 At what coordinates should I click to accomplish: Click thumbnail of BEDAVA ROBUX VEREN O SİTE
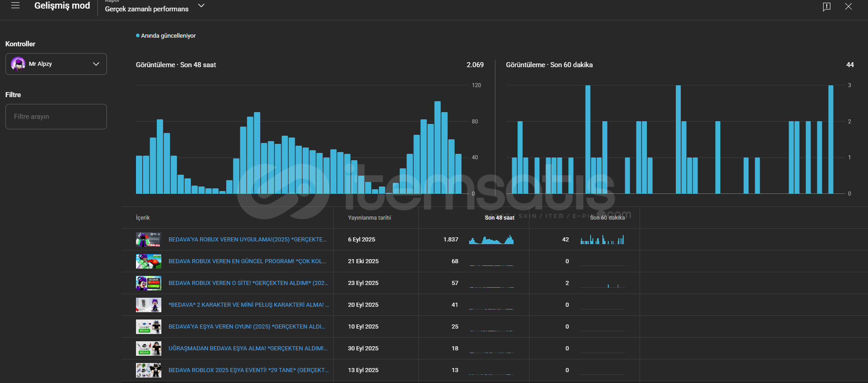pyautogui.click(x=148, y=283)
